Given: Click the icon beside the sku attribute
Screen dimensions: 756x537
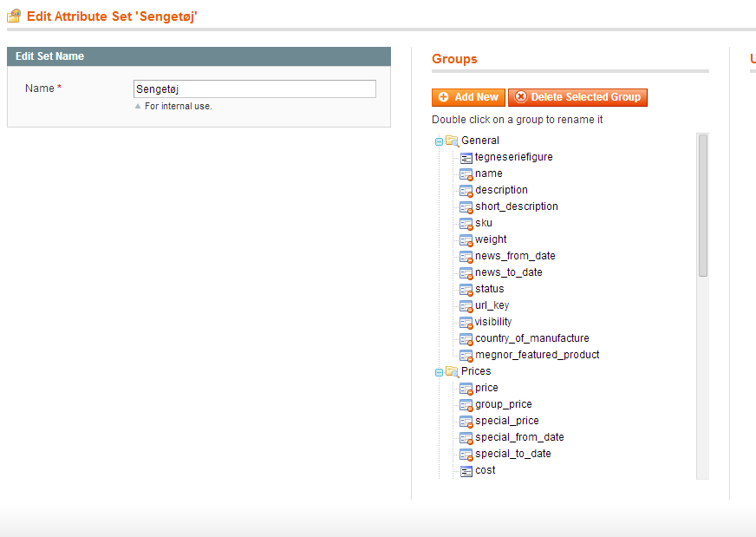Looking at the screenshot, I should pos(466,223).
